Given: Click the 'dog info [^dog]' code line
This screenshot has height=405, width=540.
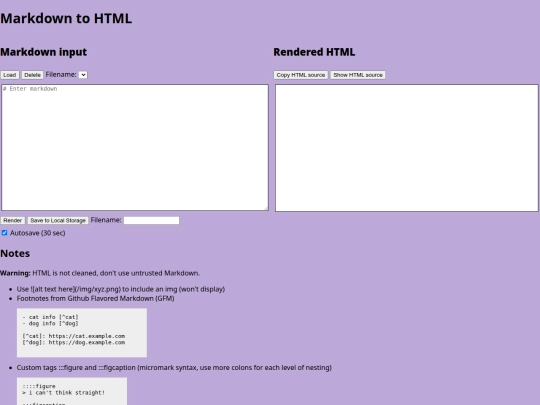Looking at the screenshot, I should pyautogui.click(x=50, y=323).
